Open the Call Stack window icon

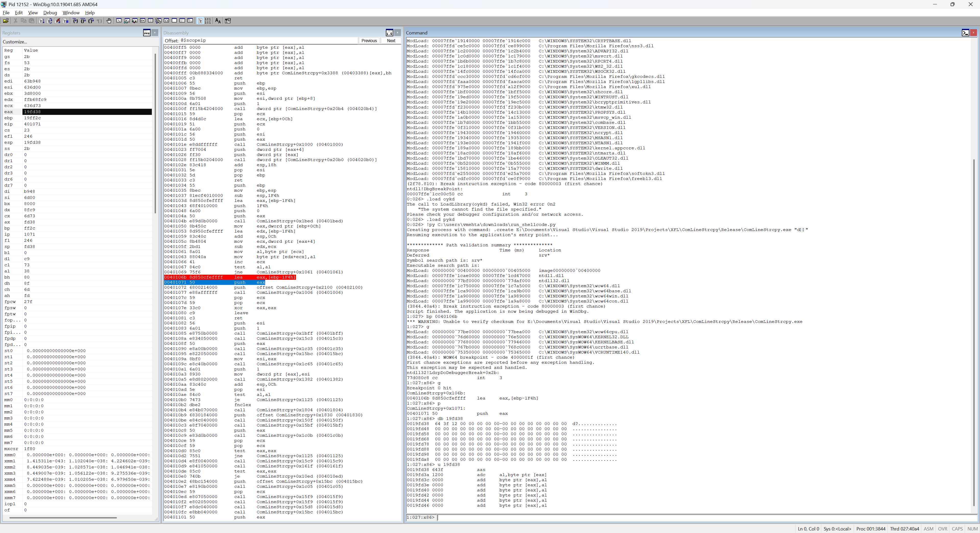[158, 20]
